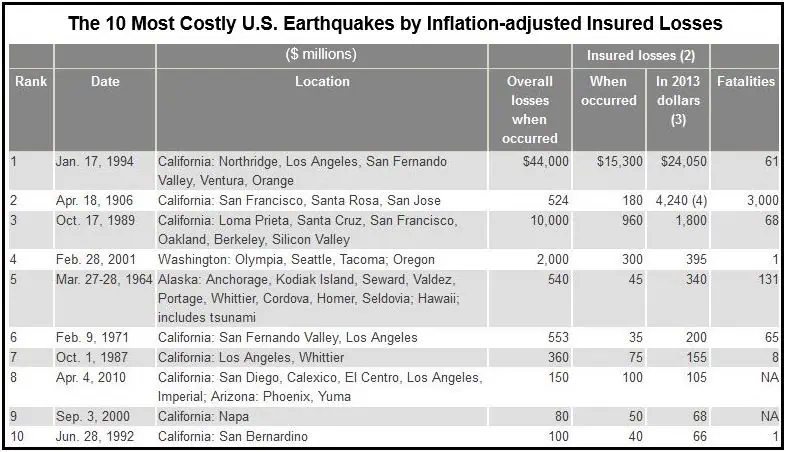Click the table title about costly earthquakes
Image resolution: width=786 pixels, height=452 pixels.
[393, 21]
